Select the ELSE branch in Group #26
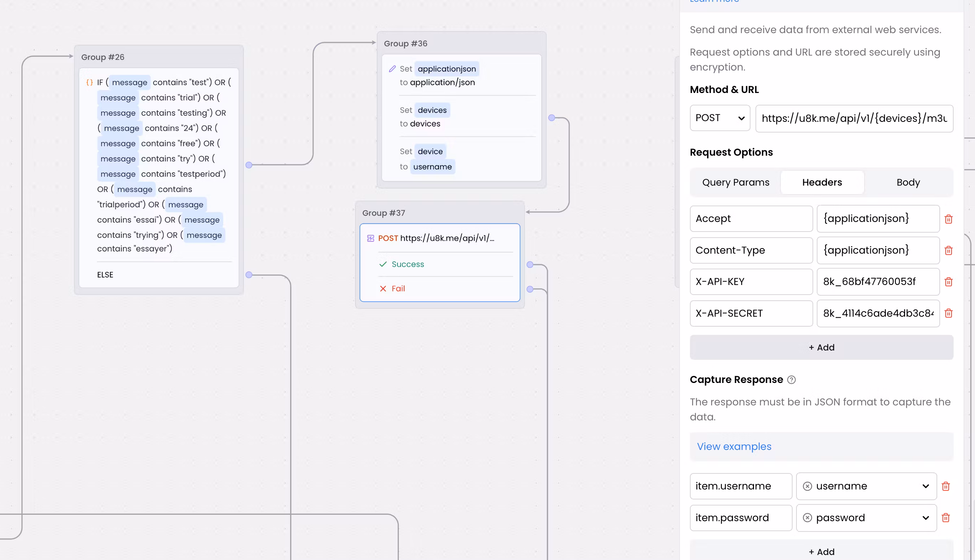Viewport: 975px width, 560px height. pos(105,275)
